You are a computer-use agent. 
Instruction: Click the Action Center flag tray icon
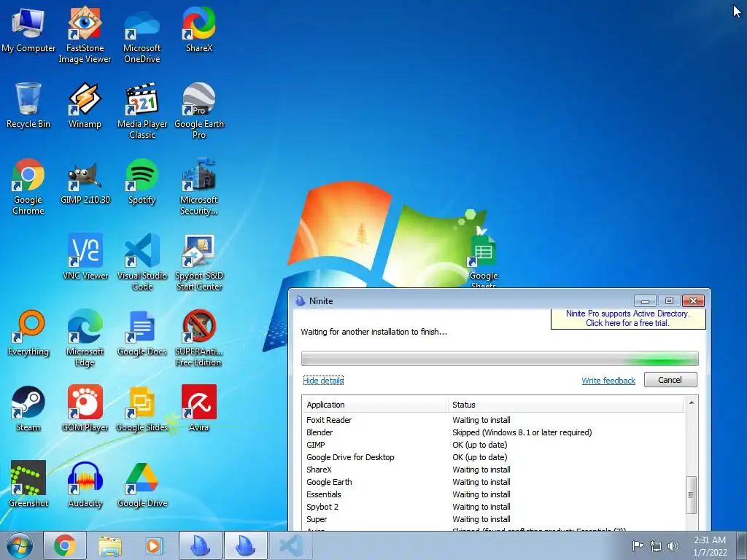[638, 546]
